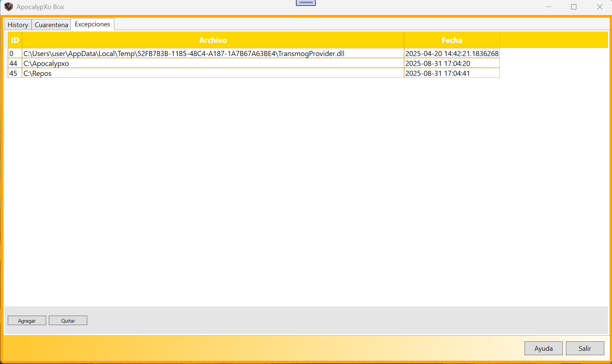612x364 pixels.
Task: Close the ApocalypXo Box window
Action: (600, 7)
